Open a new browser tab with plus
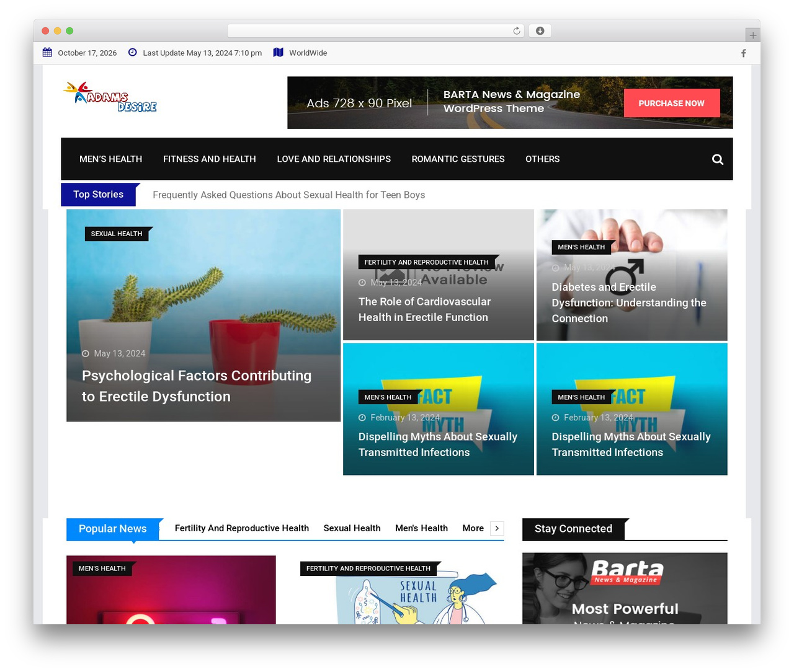The width and height of the screenshot is (794, 672). pyautogui.click(x=752, y=35)
